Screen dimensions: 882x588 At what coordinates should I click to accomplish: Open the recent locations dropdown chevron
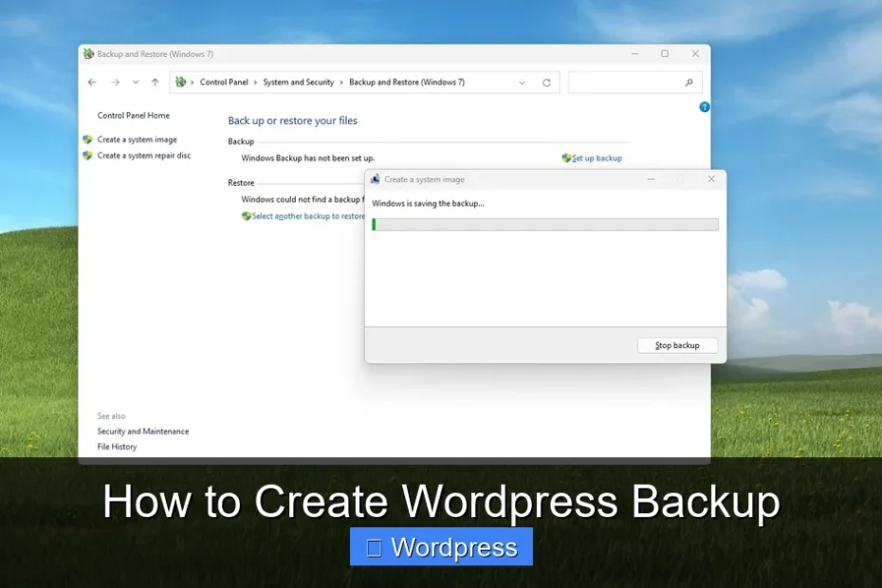pos(136,83)
